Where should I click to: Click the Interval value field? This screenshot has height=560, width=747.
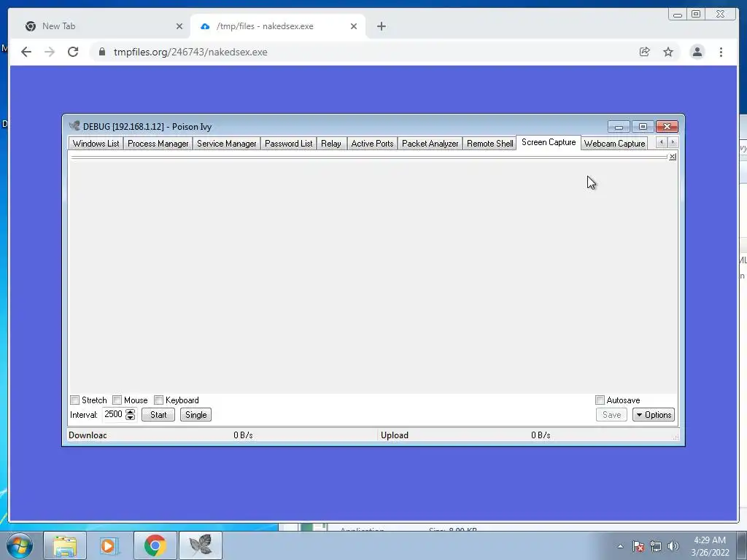pos(114,414)
